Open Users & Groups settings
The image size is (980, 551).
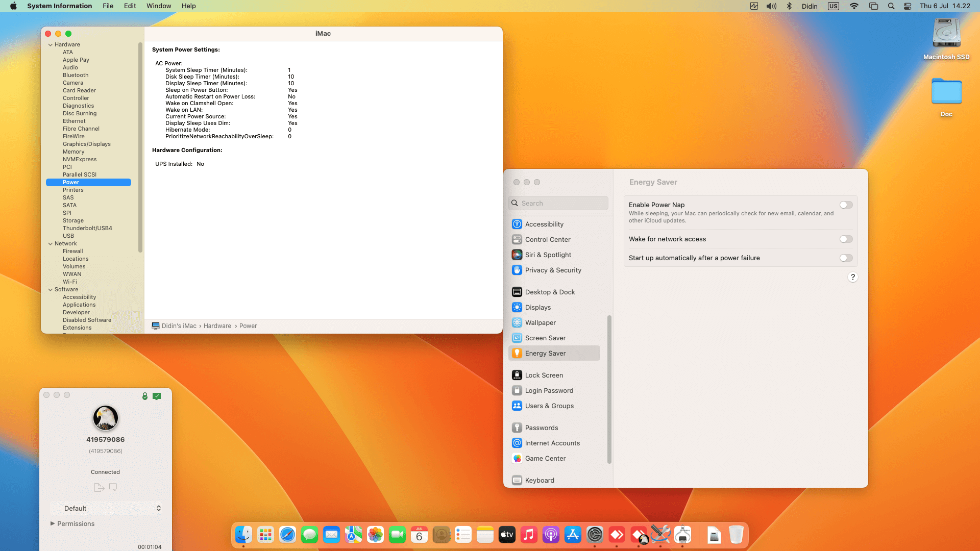pos(549,406)
